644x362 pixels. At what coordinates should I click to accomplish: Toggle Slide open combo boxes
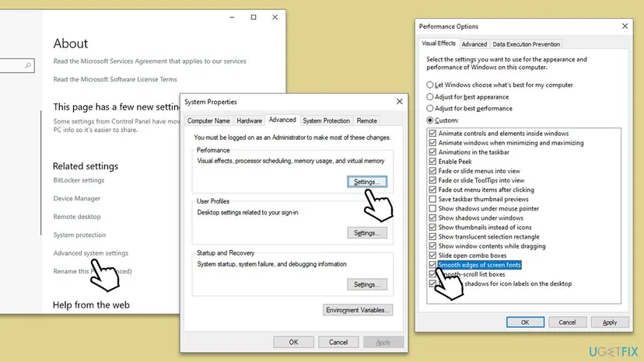(x=432, y=256)
